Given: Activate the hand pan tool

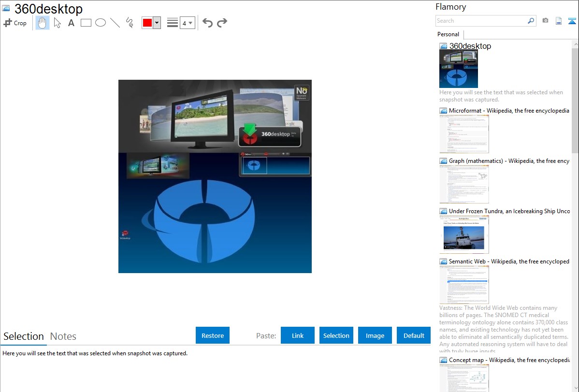Looking at the screenshot, I should 43,23.
